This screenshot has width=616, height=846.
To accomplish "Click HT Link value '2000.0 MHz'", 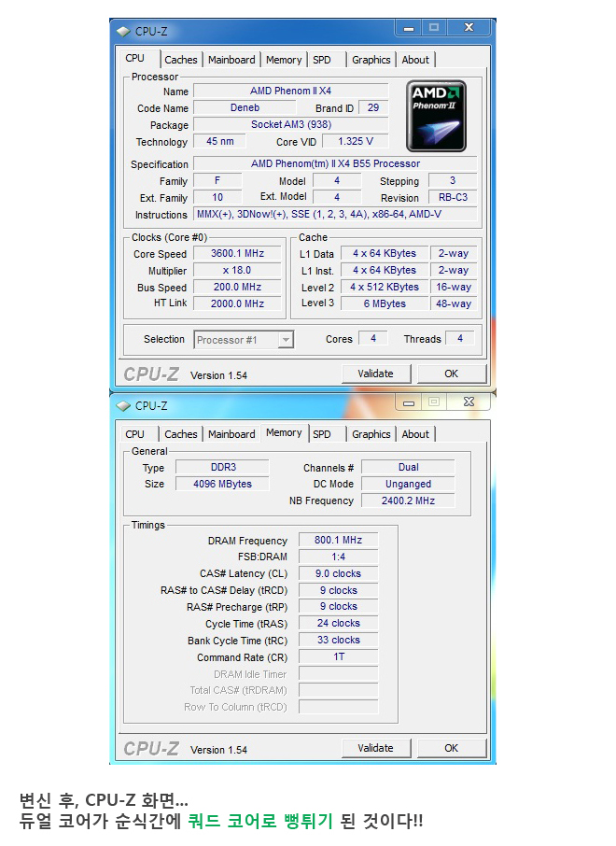I will [x=237, y=303].
